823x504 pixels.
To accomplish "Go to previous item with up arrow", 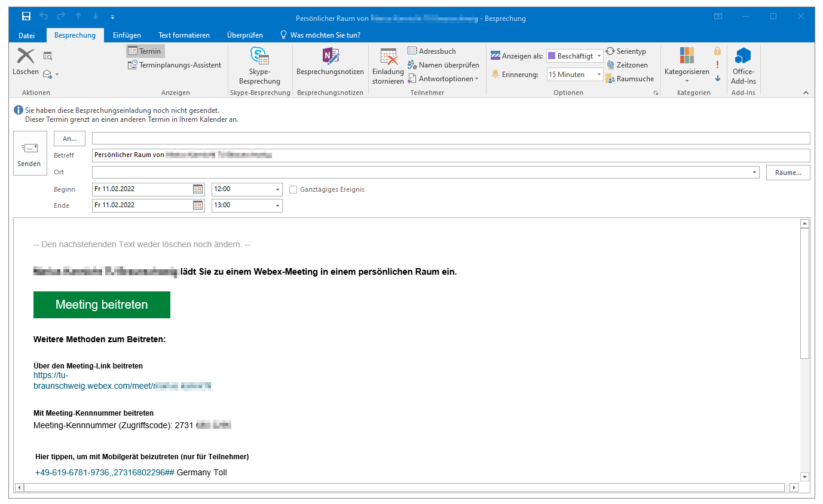I will 78,17.
